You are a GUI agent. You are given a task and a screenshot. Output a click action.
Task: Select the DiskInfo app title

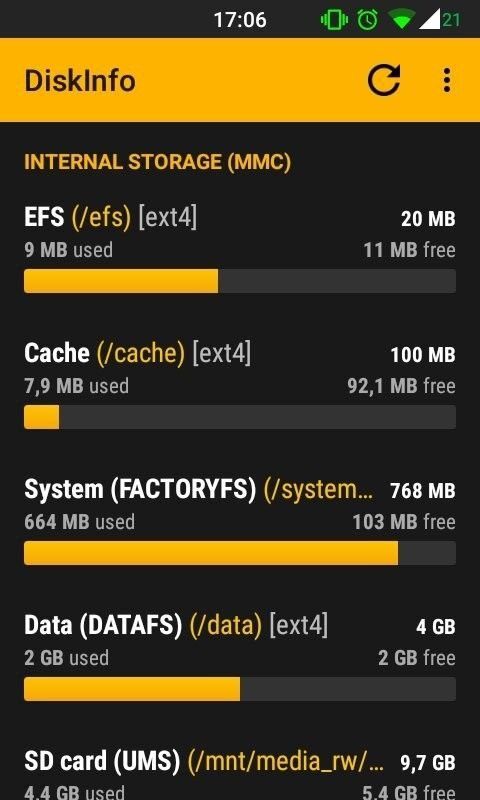[80, 81]
